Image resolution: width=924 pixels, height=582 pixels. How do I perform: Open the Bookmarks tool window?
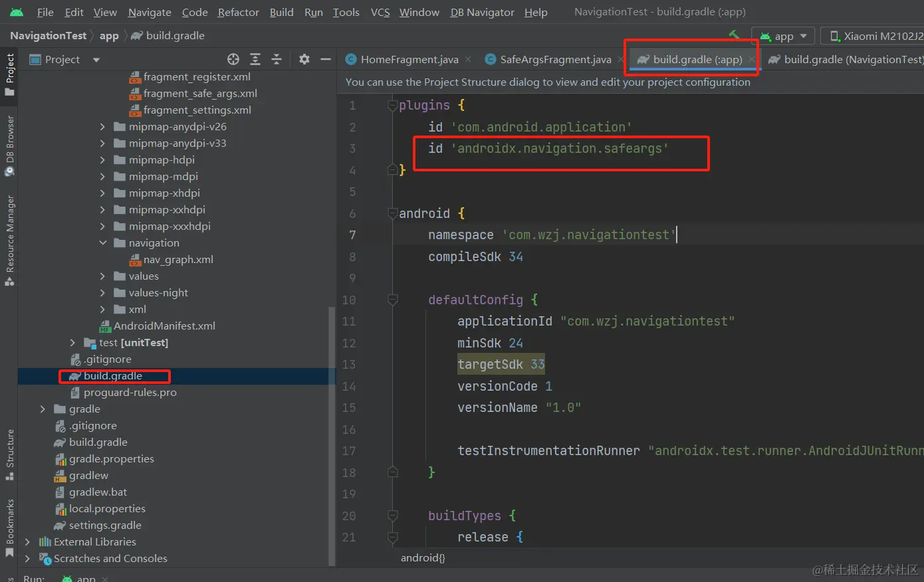click(9, 528)
